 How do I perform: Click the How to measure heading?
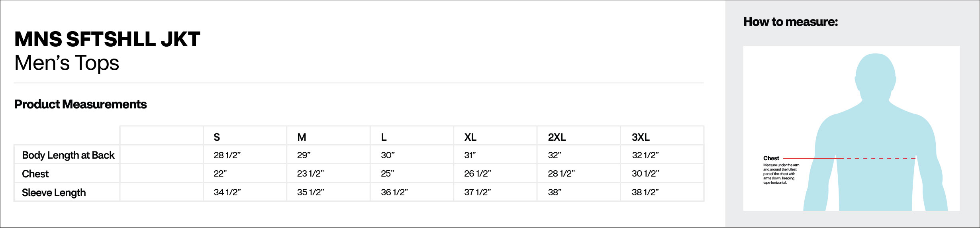pos(790,22)
